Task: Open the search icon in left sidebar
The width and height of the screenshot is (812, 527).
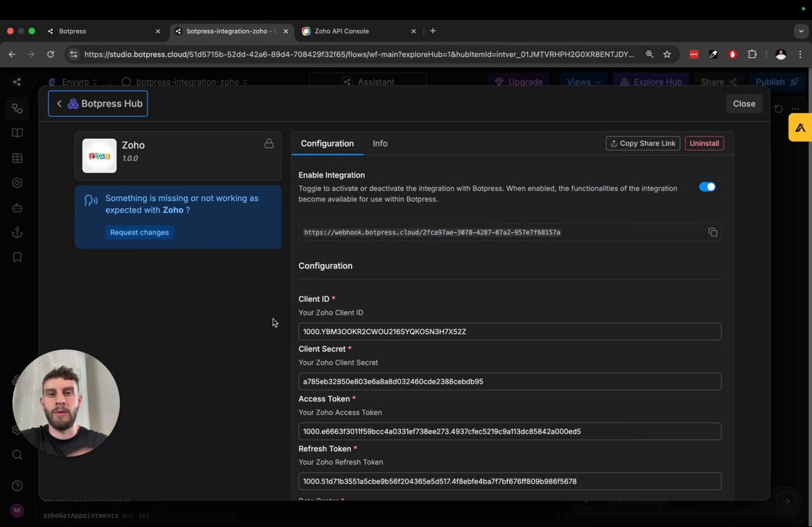Action: point(17,455)
